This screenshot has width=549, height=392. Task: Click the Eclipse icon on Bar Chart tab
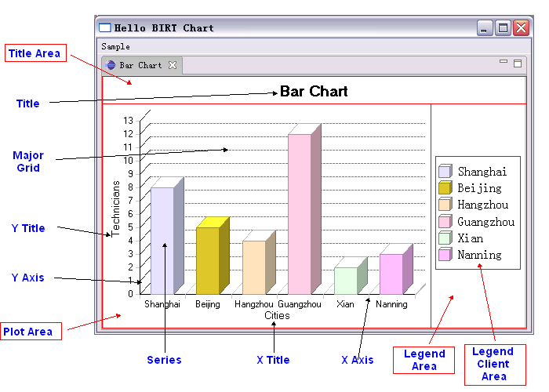(x=111, y=65)
